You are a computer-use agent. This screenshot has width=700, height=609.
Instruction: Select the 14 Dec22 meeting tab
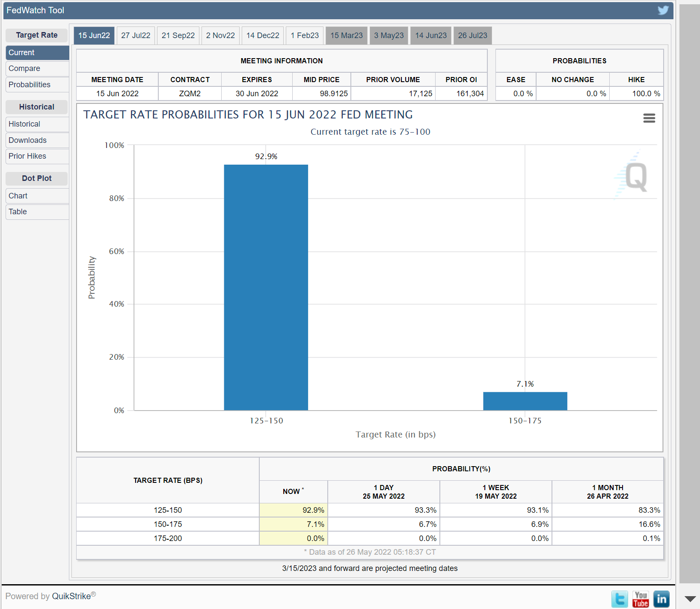click(262, 35)
